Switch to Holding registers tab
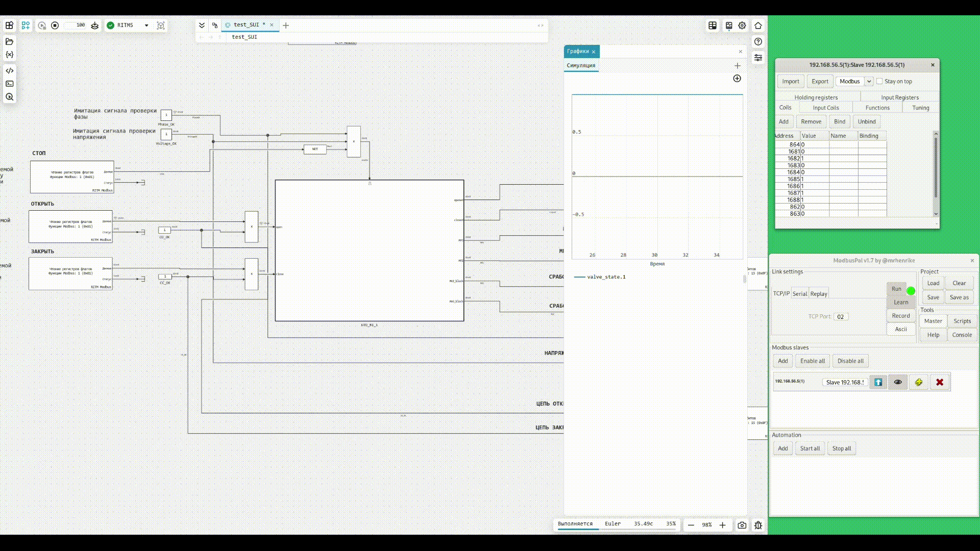This screenshot has height=551, width=980. (816, 97)
